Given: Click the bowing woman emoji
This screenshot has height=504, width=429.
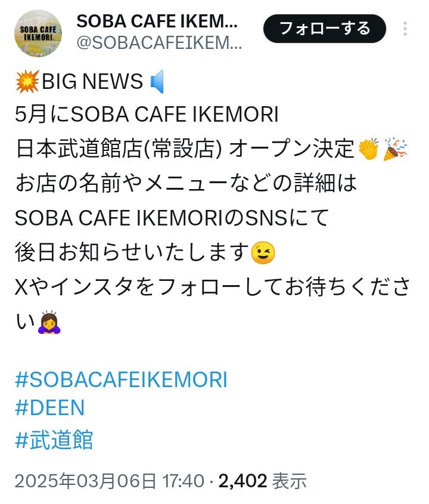Looking at the screenshot, I should [x=49, y=322].
